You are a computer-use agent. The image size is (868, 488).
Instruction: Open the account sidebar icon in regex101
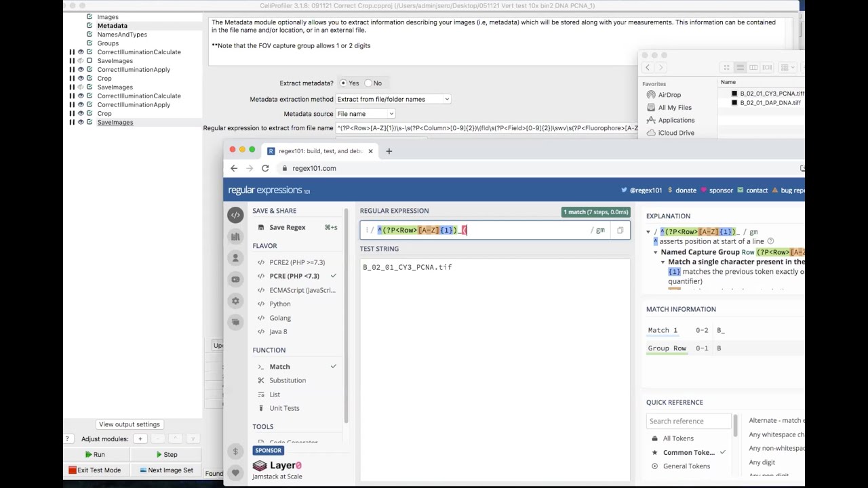pyautogui.click(x=235, y=258)
